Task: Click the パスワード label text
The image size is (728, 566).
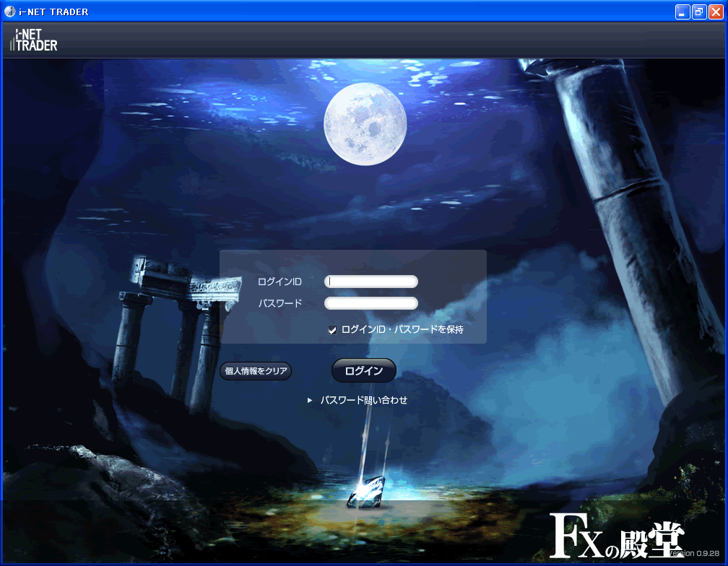Action: [x=280, y=303]
